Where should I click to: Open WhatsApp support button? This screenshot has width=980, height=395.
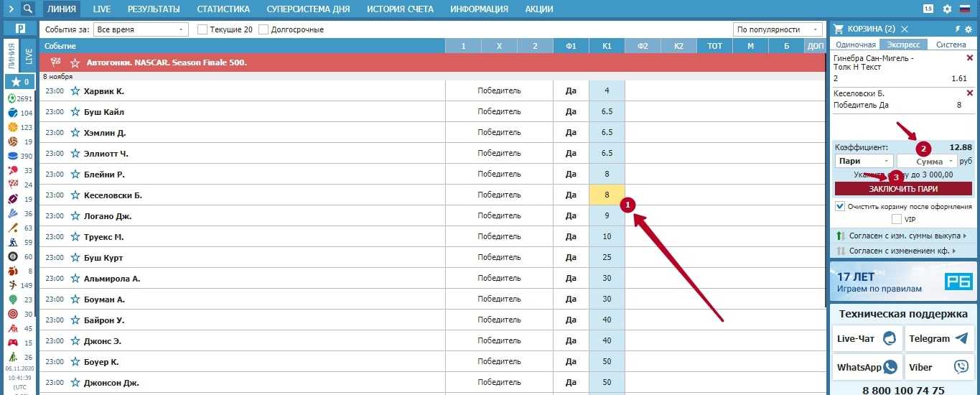point(867,367)
